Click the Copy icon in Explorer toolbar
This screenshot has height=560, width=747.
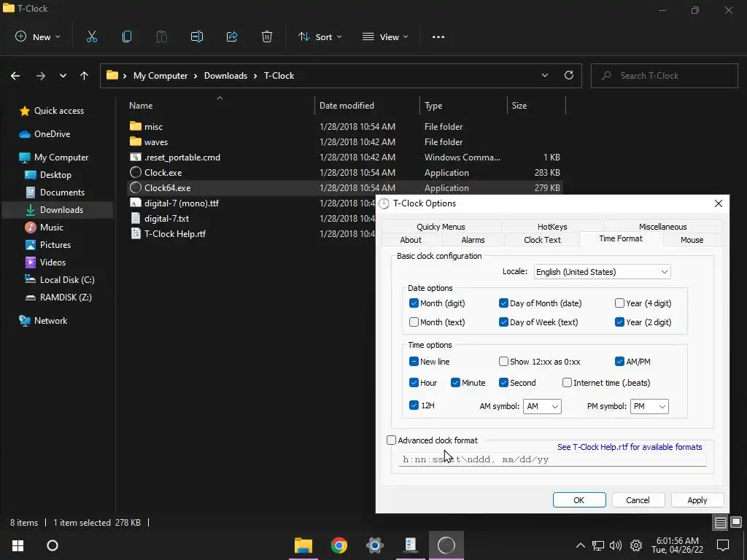click(x=127, y=36)
